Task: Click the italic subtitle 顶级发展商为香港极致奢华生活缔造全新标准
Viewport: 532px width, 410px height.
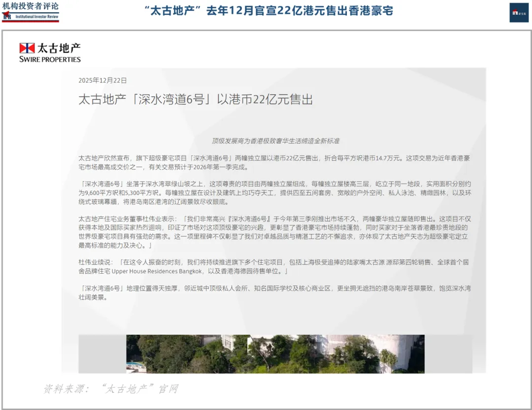Action: (x=275, y=141)
